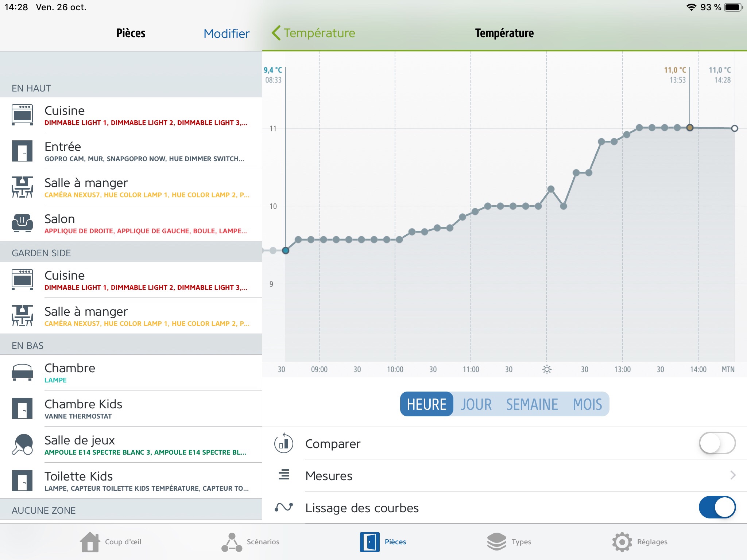The height and width of the screenshot is (560, 747).
Task: Open the Salle de jeux room
Action: tap(131, 444)
